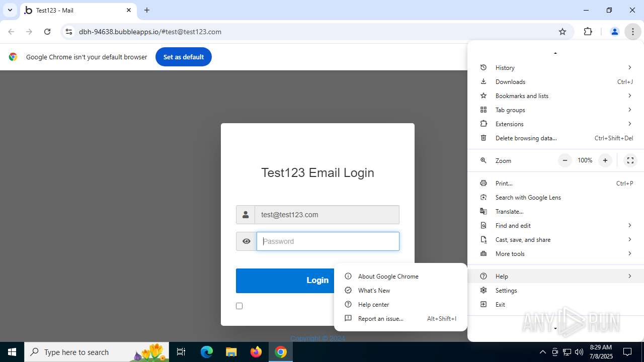Viewport: 644px width, 362px height.
Task: Click the user avatar icon beside email
Action: point(246,215)
